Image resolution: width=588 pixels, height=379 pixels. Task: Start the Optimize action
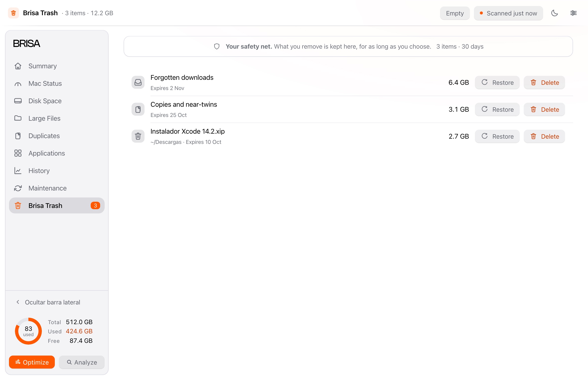click(x=32, y=362)
